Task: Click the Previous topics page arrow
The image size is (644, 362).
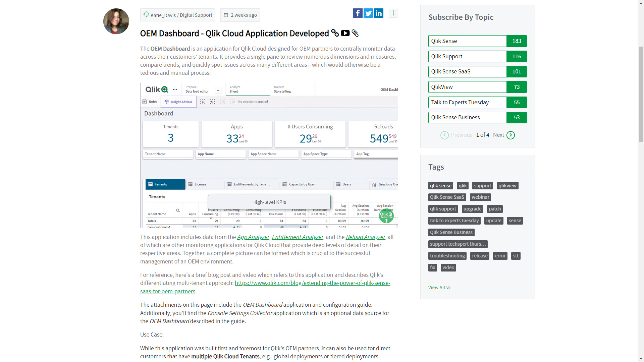Action: [x=444, y=135]
